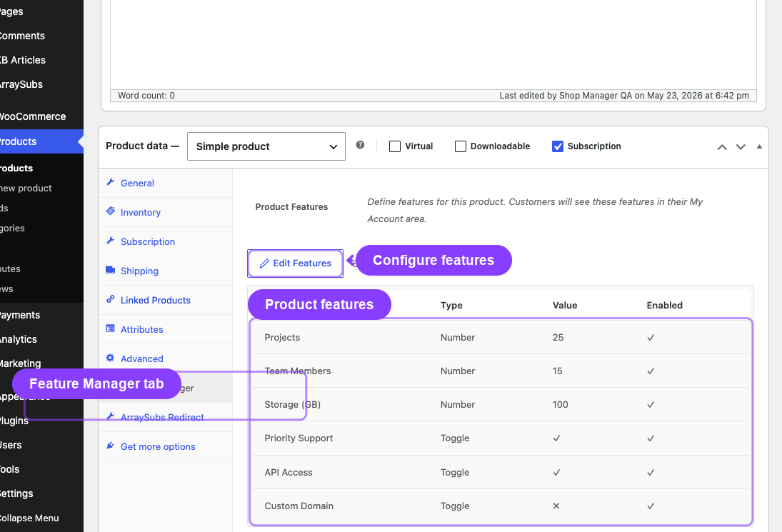Switch to the Subscription data tab
This screenshot has width=782, height=532.
[165, 242]
